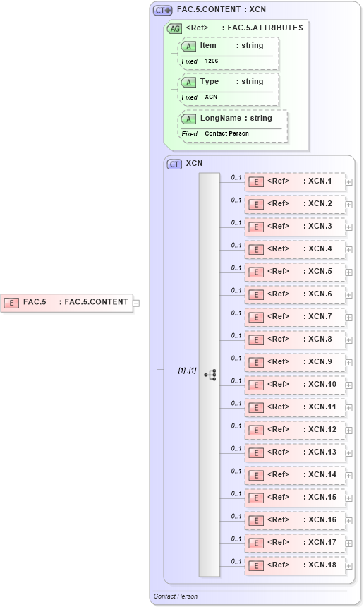Click the A icon next to Item
This screenshot has height=607, width=364.
click(188, 47)
